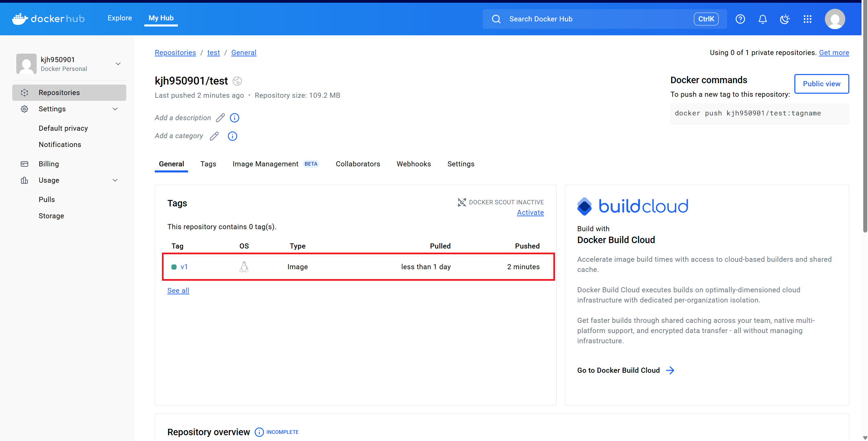Open the Collaborators tab
This screenshot has width=868, height=441.
click(358, 164)
